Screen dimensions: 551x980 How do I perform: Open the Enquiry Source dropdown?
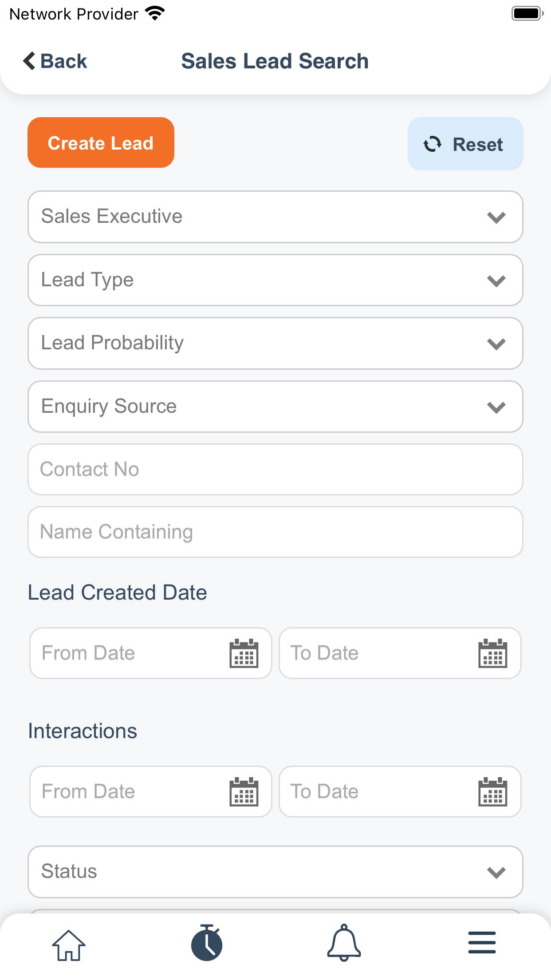[x=275, y=407]
